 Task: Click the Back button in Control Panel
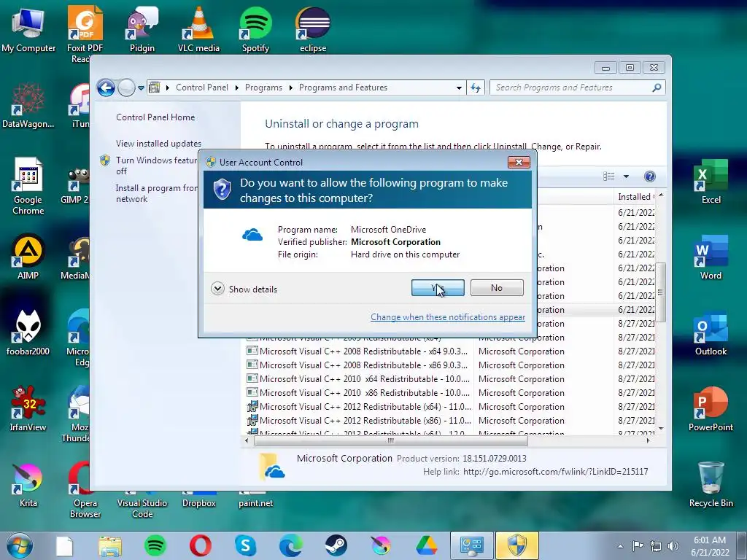[107, 87]
